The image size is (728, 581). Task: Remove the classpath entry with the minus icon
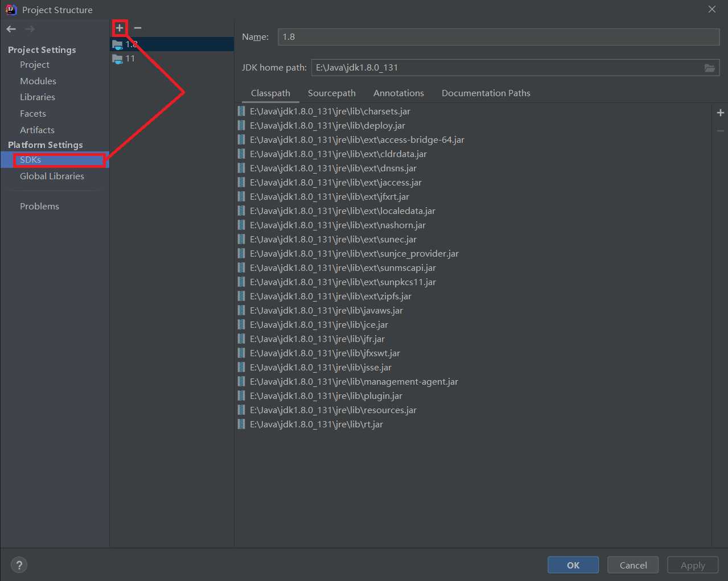(721, 131)
